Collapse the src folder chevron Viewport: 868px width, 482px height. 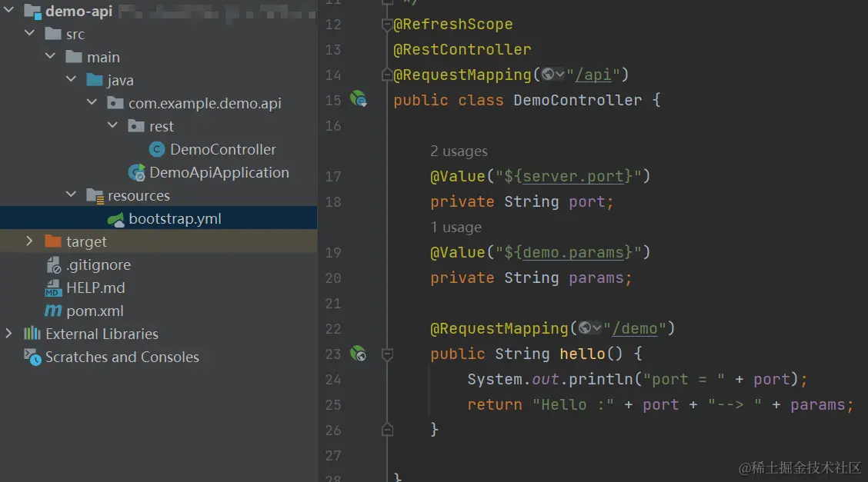(29, 32)
